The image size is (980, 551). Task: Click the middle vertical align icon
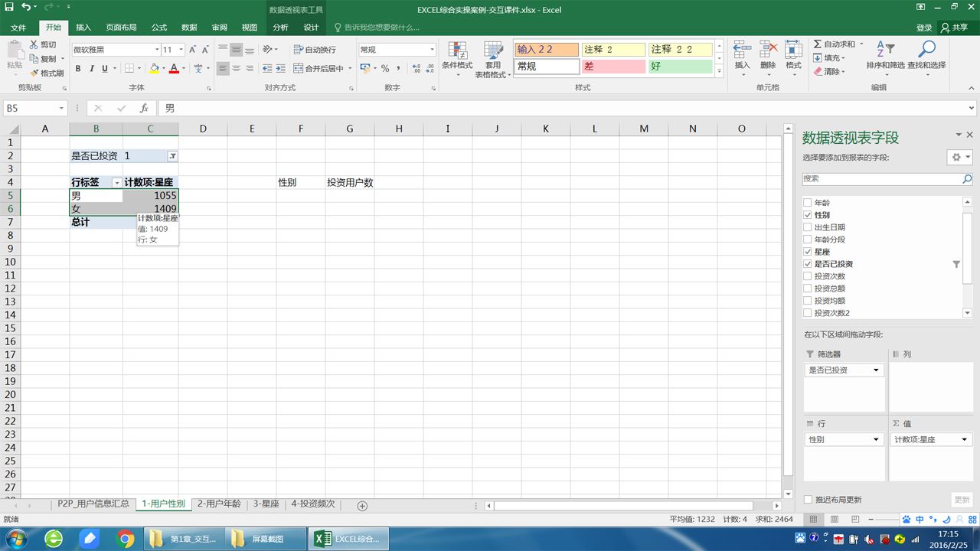[237, 50]
